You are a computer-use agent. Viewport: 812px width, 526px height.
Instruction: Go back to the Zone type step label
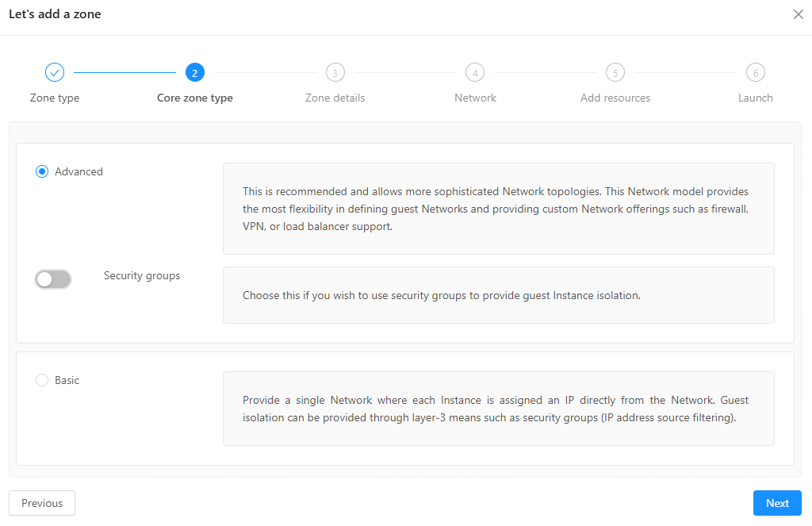[55, 98]
